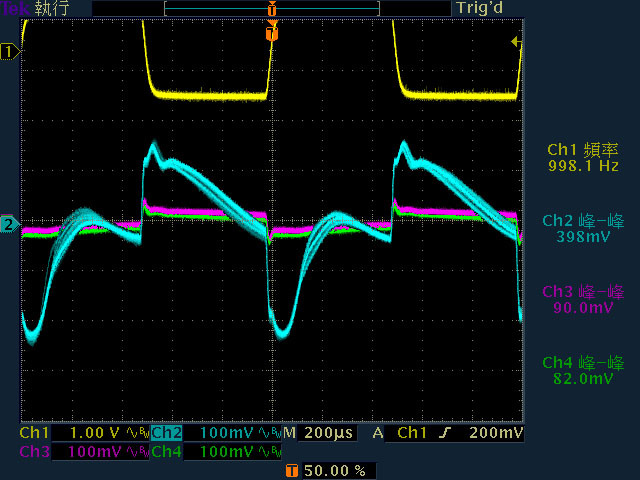
Task: Click the Ch1 channel label at bottom
Action: [x=34, y=433]
